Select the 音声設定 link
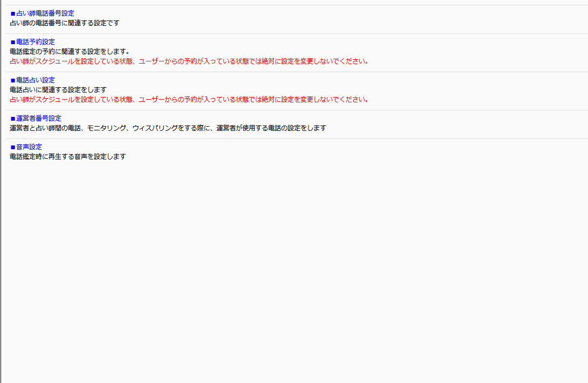588x383 pixels. (x=29, y=147)
